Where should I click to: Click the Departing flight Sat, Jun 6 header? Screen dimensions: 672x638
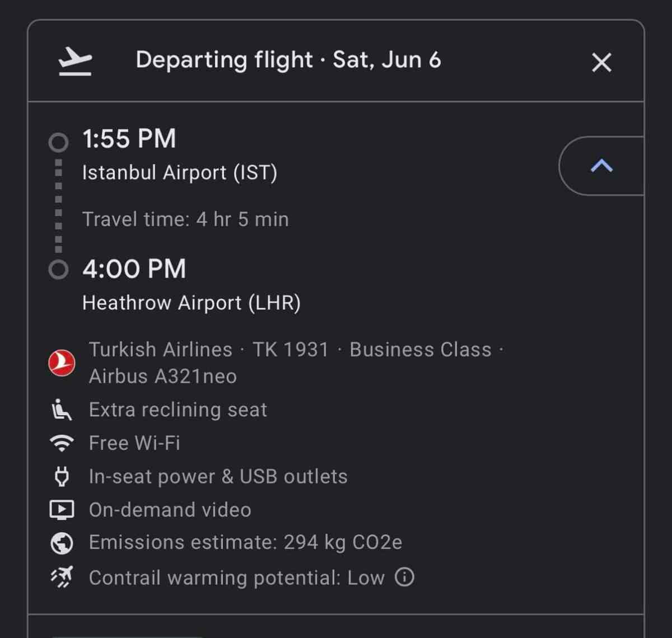point(288,60)
